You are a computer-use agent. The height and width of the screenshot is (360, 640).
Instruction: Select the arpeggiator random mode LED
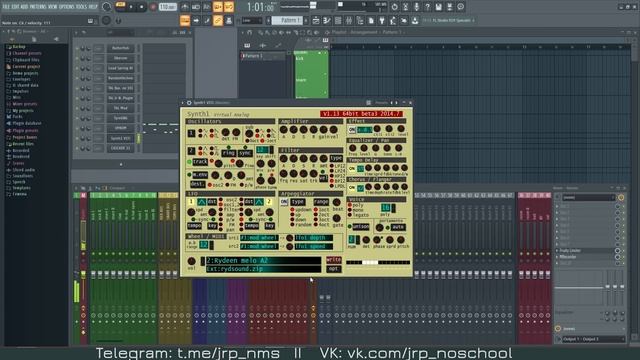[x=292, y=225]
